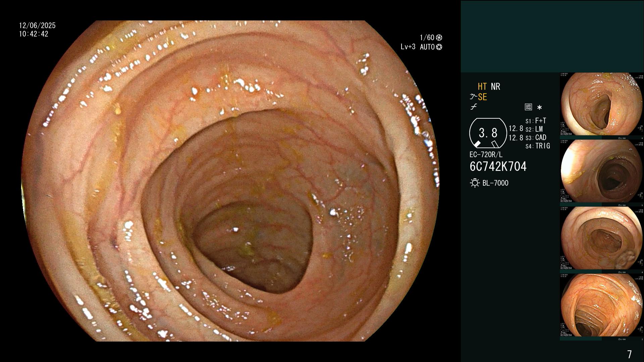Click the scope model EC-720R/L
The height and width of the screenshot is (362, 644).
click(x=486, y=155)
